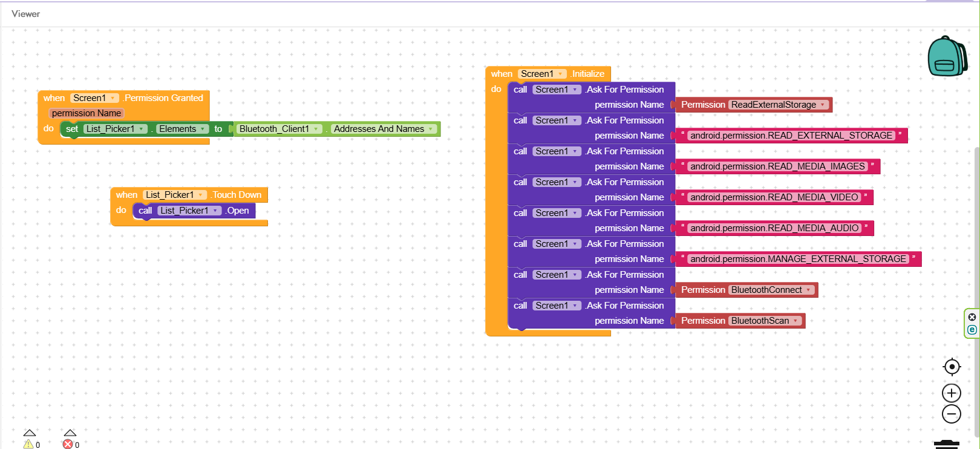Toggle the up arrow above warning counter
The image size is (980, 449).
[x=30, y=433]
